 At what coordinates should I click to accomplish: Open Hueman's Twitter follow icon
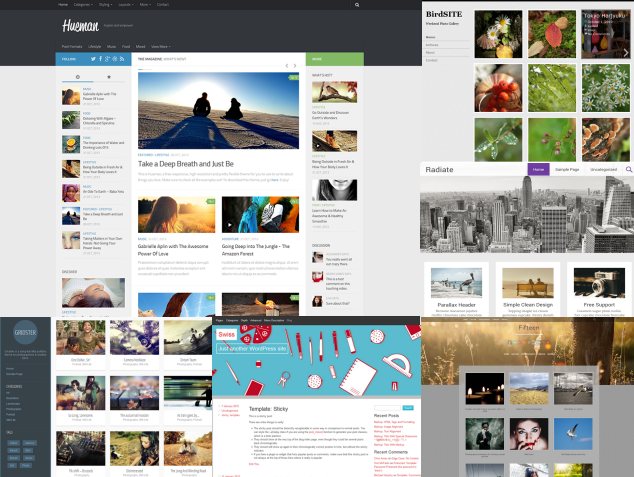point(93,59)
